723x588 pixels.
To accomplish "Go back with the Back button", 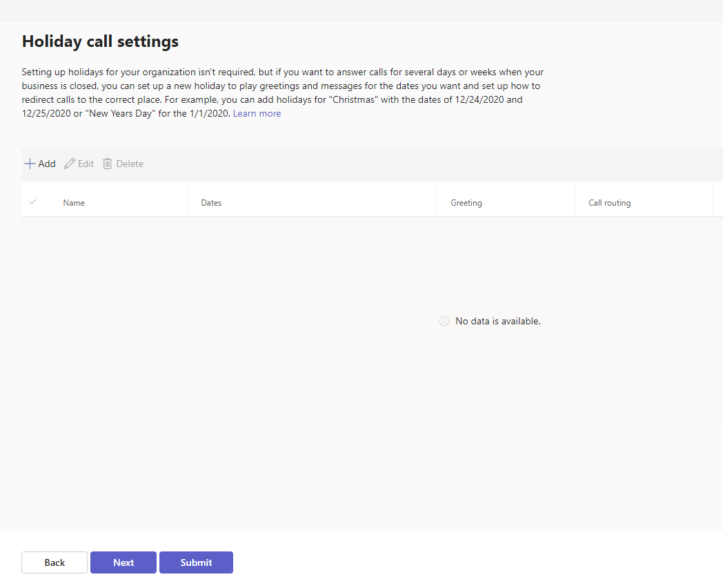I will (55, 562).
